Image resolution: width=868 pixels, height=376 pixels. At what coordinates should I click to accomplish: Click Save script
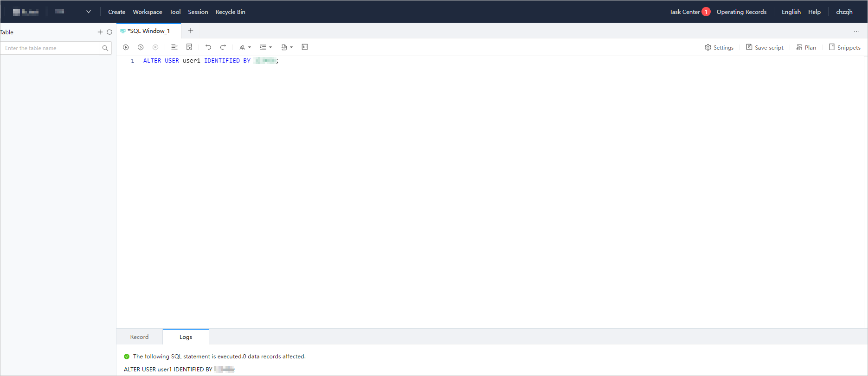[x=765, y=47]
